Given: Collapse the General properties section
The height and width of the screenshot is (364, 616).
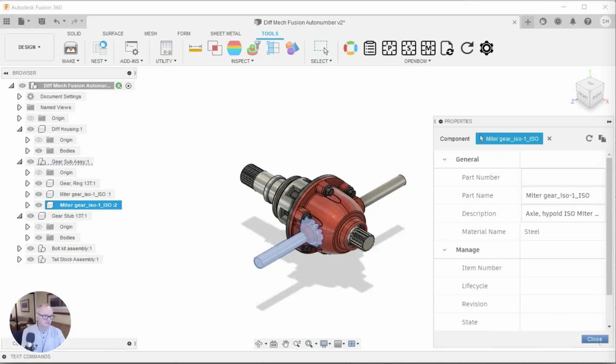Looking at the screenshot, I should click(x=444, y=159).
